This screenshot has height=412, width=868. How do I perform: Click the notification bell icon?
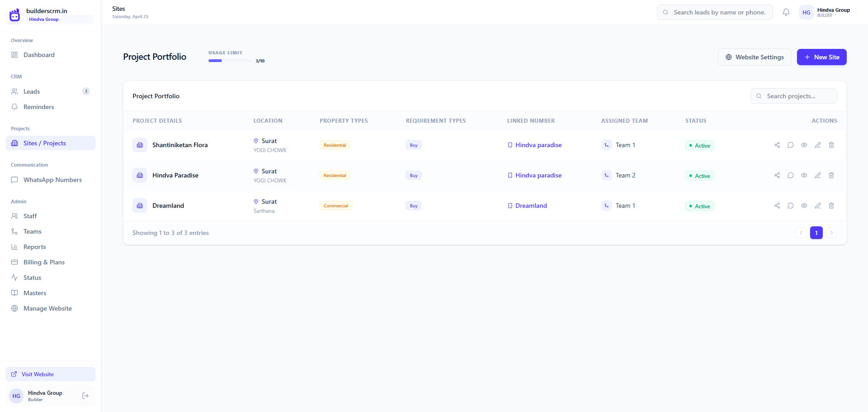786,12
